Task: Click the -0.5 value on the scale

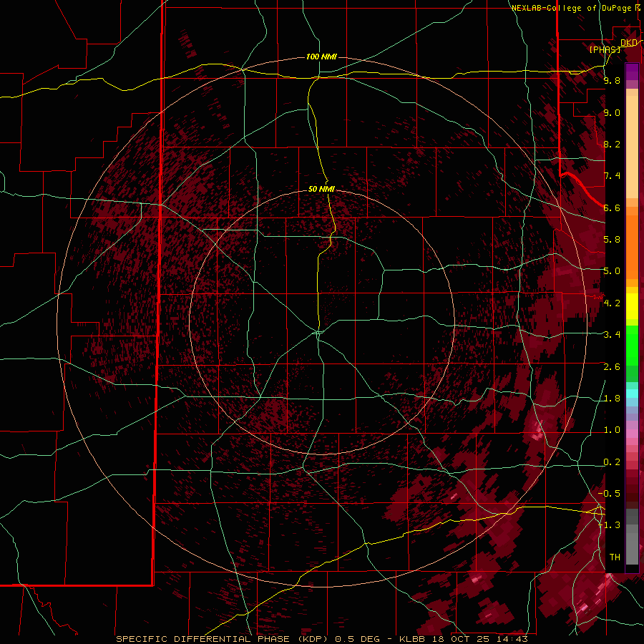Action: (609, 493)
